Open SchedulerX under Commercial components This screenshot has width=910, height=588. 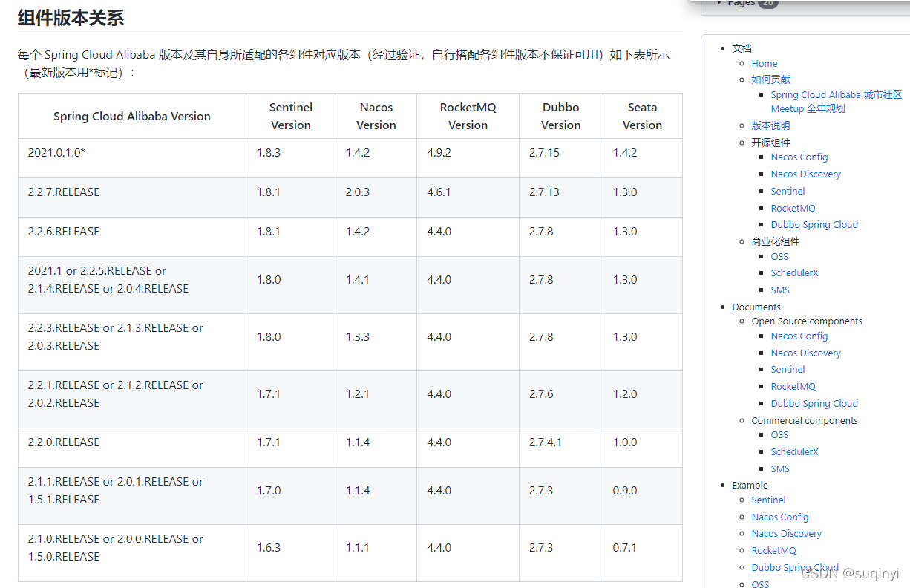click(794, 452)
